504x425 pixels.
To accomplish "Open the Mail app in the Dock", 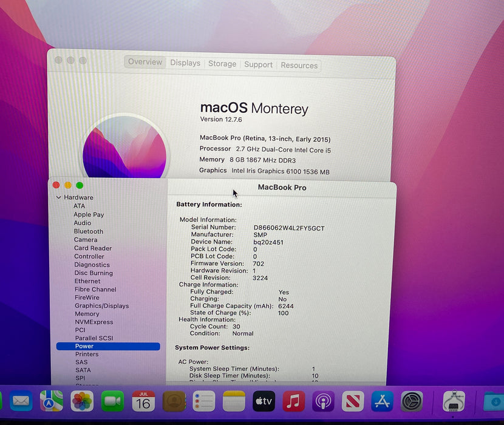I will [x=21, y=401].
